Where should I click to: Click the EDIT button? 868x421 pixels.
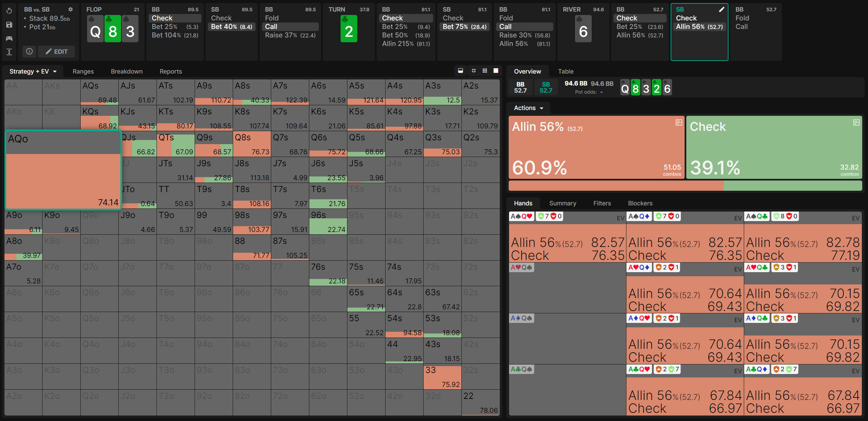coord(56,51)
